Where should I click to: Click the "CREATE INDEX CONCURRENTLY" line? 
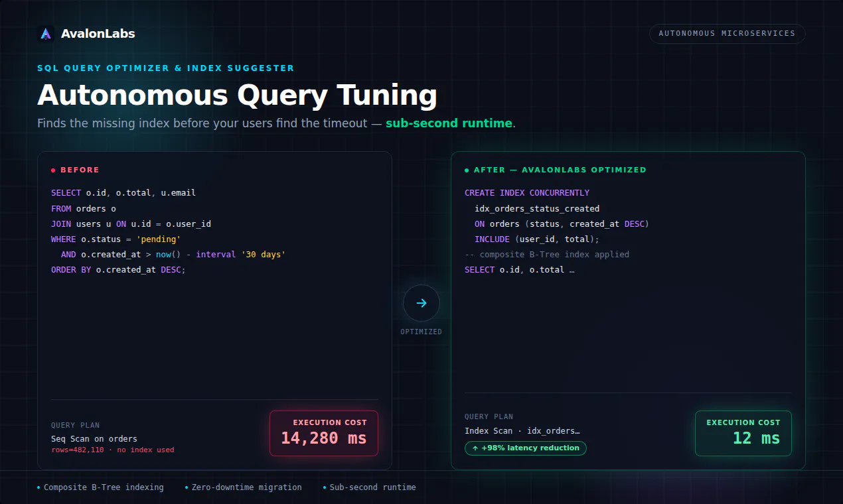(527, 193)
